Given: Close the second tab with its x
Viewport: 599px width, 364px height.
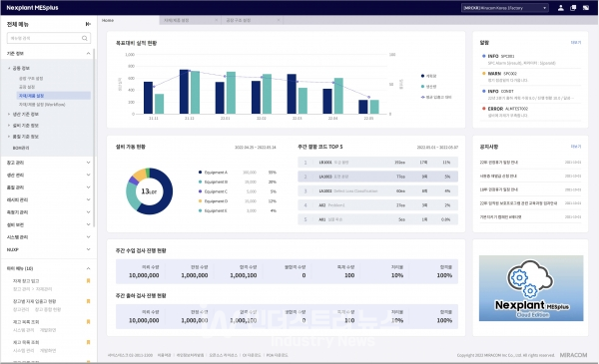Looking at the screenshot, I should 217,20.
